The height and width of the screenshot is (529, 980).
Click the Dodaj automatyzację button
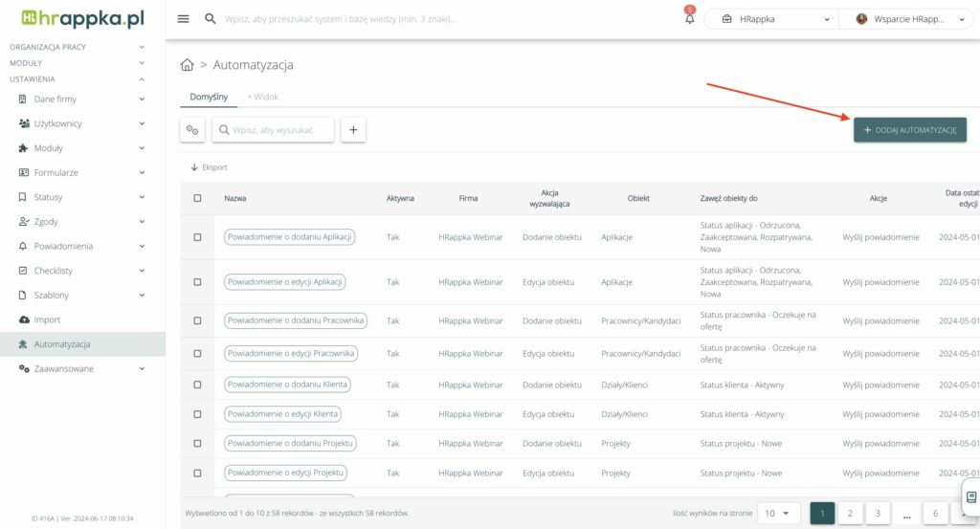(x=909, y=130)
